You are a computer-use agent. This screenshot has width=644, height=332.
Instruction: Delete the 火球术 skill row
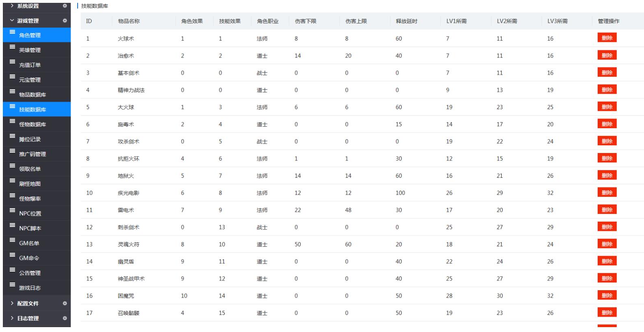click(x=607, y=38)
